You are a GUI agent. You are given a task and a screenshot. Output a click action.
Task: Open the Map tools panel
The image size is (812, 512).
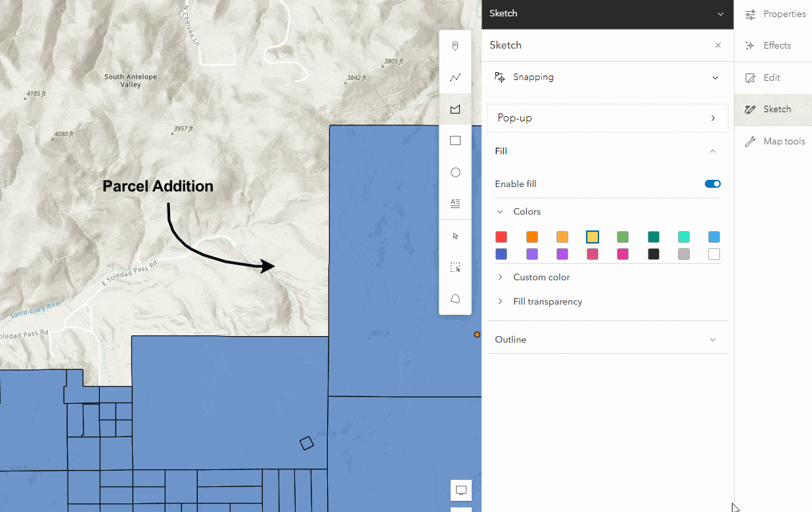pos(782,140)
